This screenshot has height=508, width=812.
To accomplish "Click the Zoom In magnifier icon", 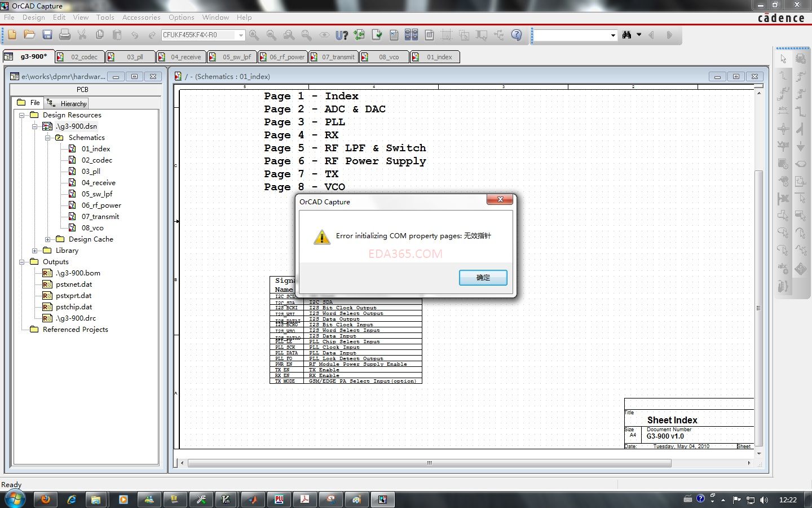I will (254, 35).
